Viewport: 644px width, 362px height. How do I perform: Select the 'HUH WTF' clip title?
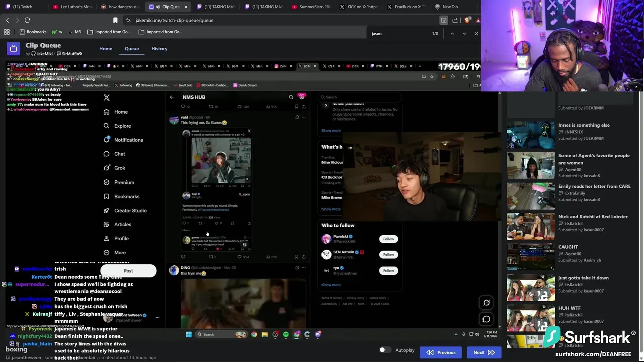tap(569, 308)
